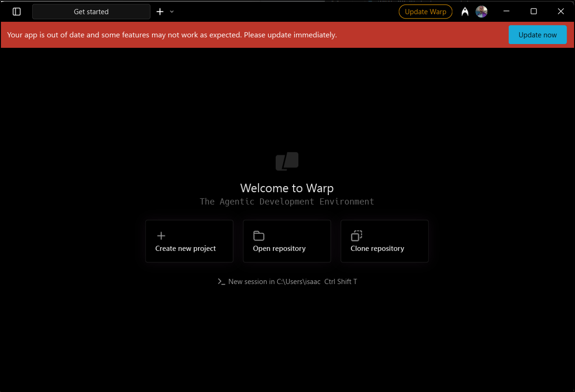The height and width of the screenshot is (392, 575).
Task: Click the Clone repository card icon
Action: [x=356, y=235]
